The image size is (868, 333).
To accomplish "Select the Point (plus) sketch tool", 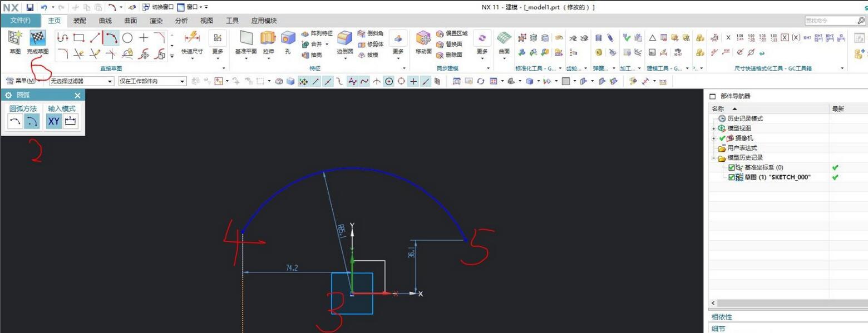I will 144,38.
